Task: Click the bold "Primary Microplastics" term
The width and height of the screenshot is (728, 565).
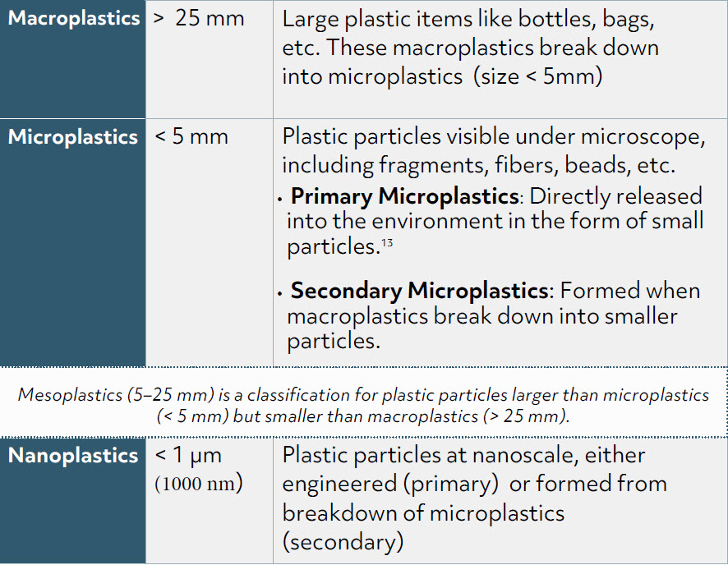Action: pos(405,196)
